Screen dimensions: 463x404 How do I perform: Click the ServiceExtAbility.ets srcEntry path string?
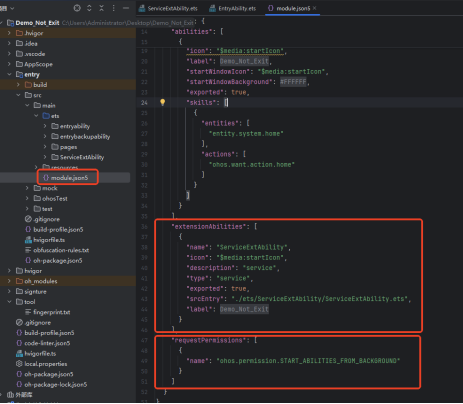[320, 299]
